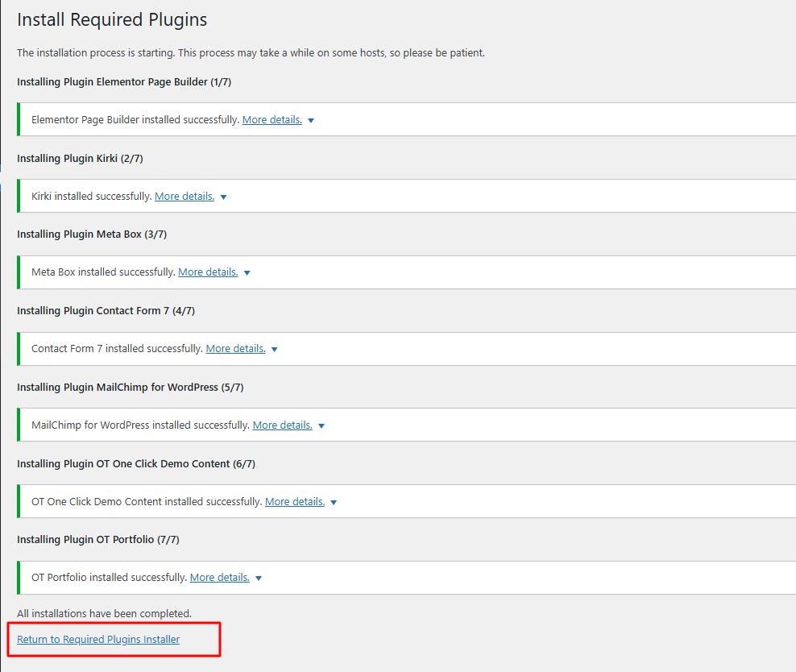Click More details for MailChimp for WordPress
Viewport: 796px width, 672px height.
[x=282, y=425]
